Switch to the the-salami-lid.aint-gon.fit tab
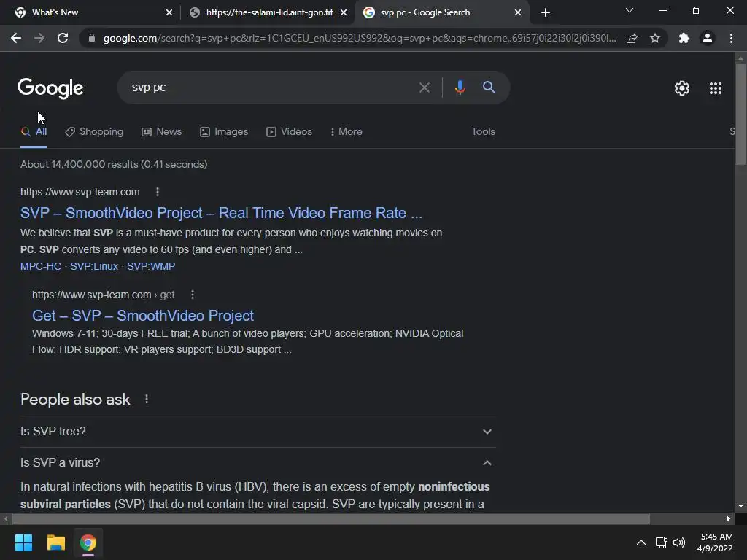 pos(270,12)
